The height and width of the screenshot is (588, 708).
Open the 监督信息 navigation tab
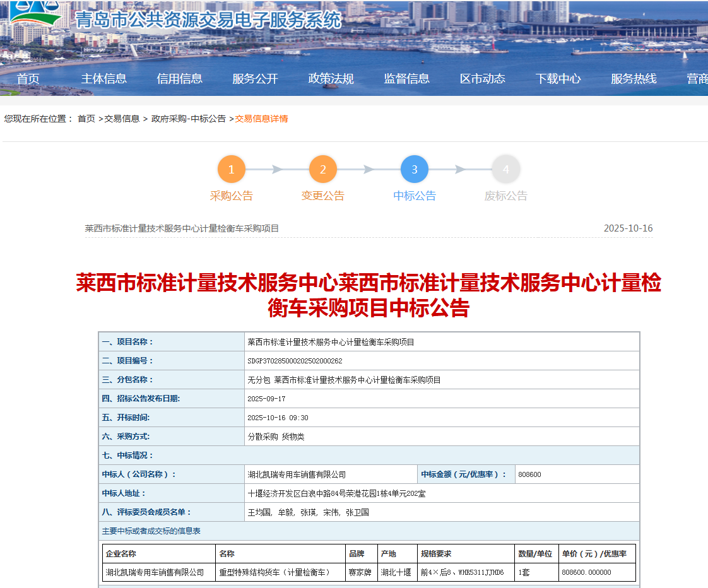pyautogui.click(x=406, y=78)
